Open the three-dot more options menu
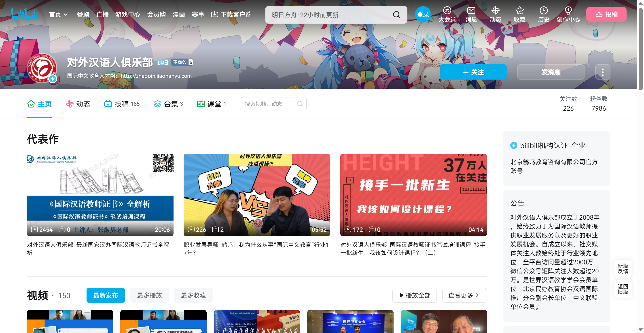 click(603, 72)
